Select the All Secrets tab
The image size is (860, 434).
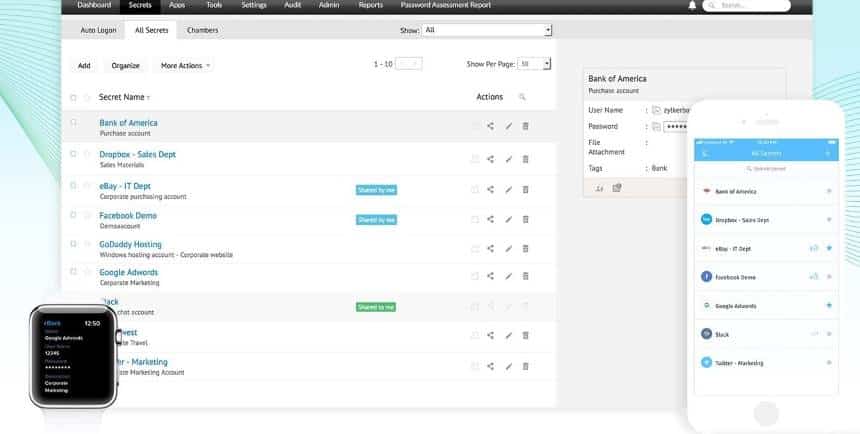[151, 30]
